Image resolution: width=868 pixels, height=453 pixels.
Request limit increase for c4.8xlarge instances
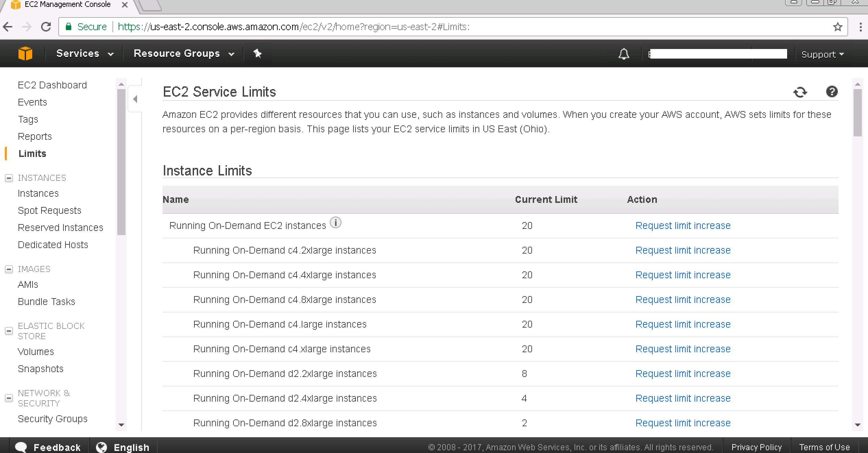coord(683,299)
